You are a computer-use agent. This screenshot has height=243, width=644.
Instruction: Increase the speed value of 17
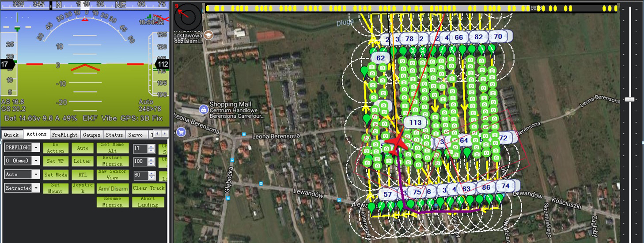click(x=152, y=146)
